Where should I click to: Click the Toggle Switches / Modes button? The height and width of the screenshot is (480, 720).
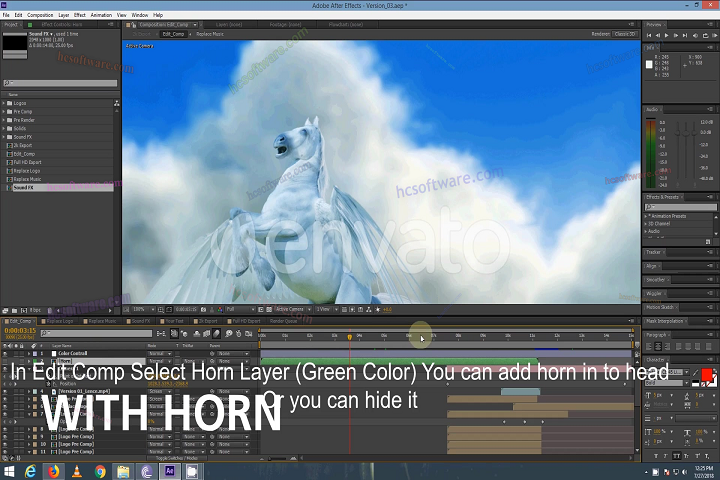pyautogui.click(x=177, y=458)
